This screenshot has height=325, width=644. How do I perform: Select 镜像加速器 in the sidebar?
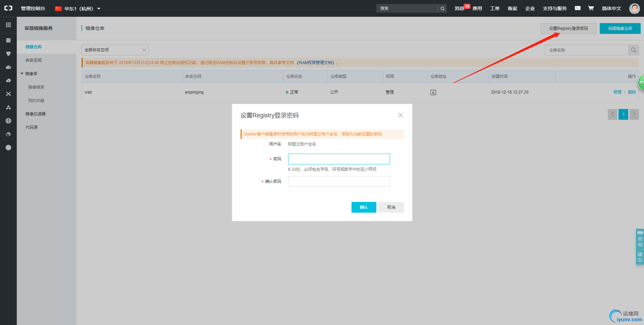[36, 114]
